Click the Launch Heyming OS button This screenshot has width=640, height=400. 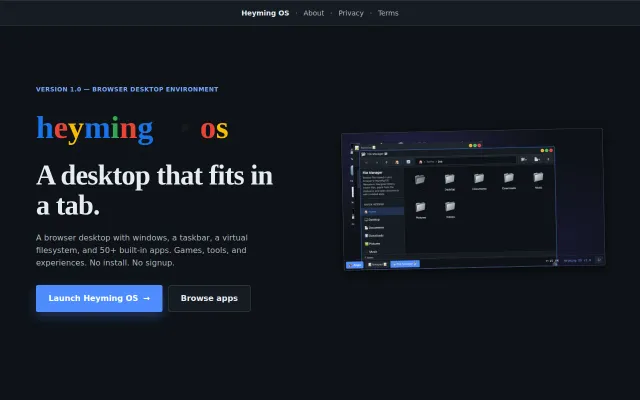99,298
